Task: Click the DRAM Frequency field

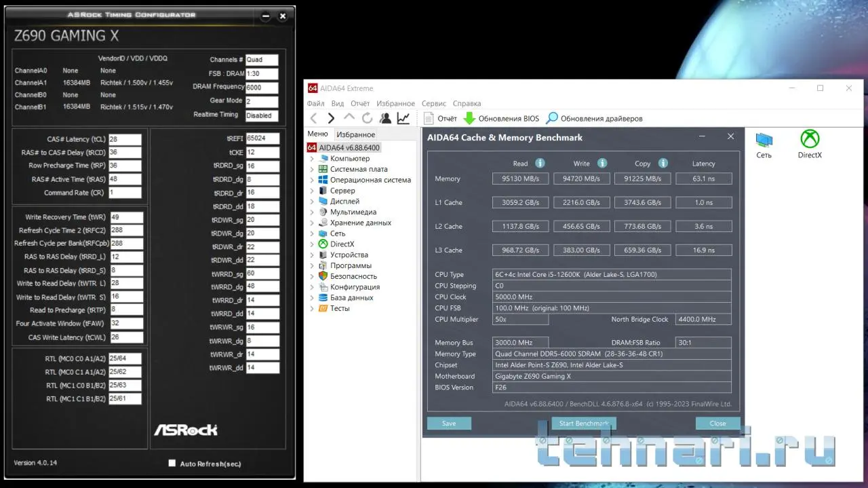Action: (262, 88)
